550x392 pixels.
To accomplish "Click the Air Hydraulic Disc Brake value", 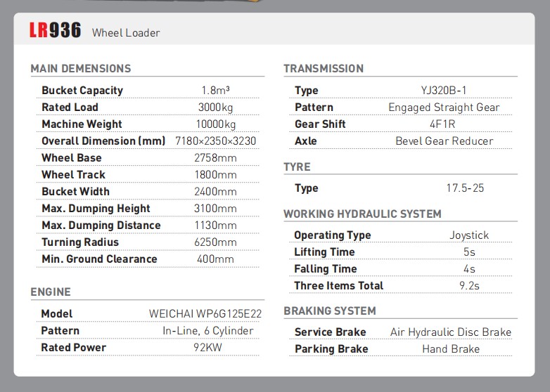I will (x=451, y=332).
